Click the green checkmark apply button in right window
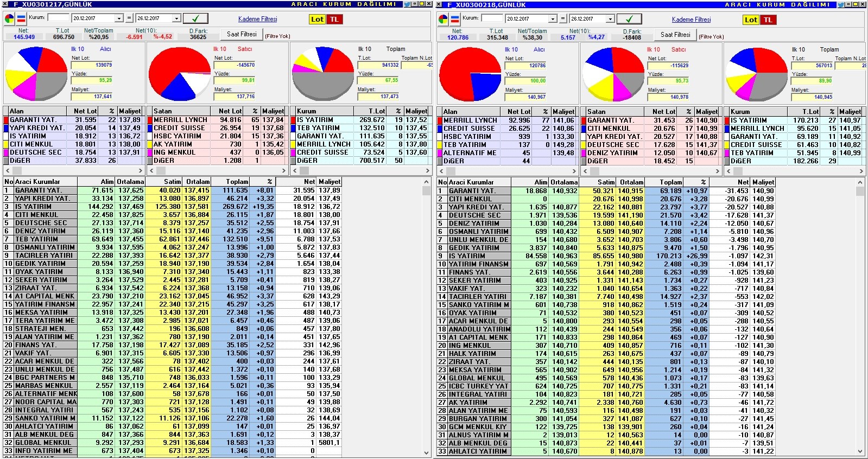Screen dimensions: 868x459 tap(629, 19)
